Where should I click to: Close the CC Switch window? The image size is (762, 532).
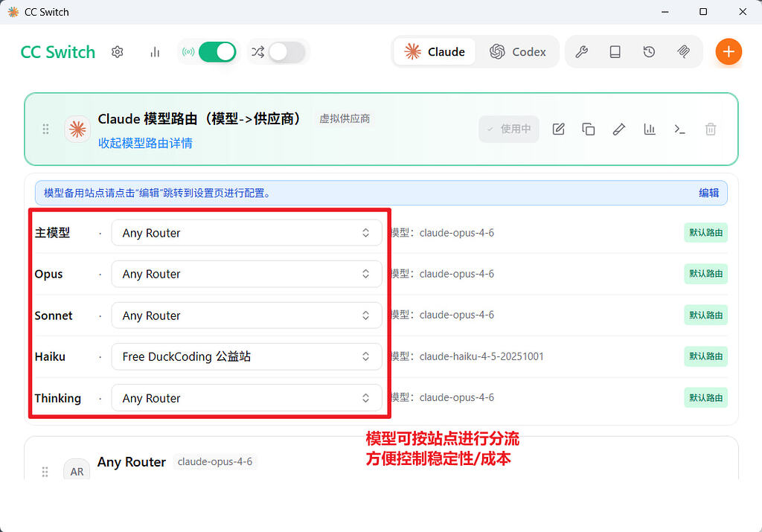(x=743, y=12)
